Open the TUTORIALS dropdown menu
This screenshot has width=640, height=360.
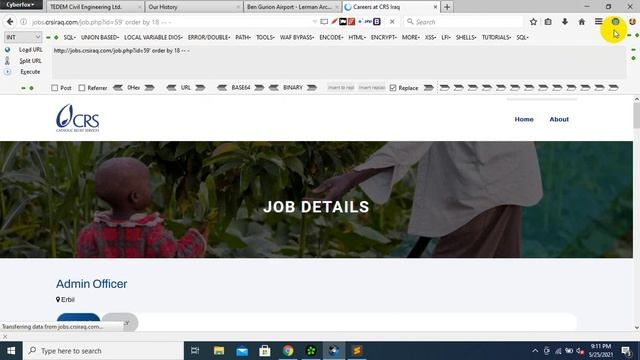[496, 37]
